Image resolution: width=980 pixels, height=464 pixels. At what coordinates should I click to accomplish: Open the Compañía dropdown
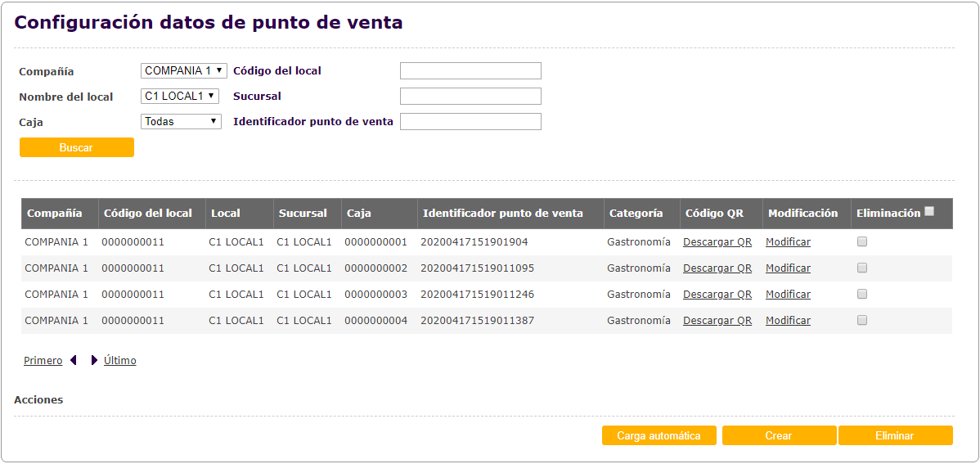pyautogui.click(x=184, y=70)
